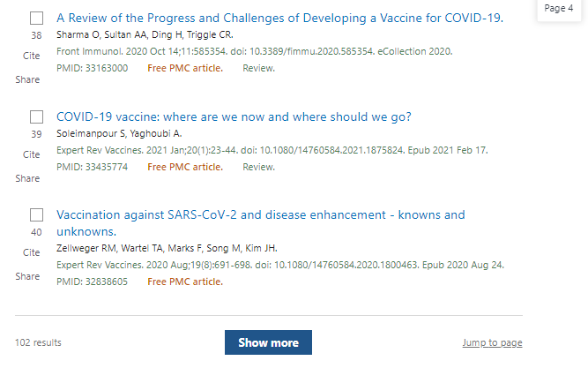Tick the checkbox for result 40
This screenshot has width=588, height=383.
[x=36, y=214]
